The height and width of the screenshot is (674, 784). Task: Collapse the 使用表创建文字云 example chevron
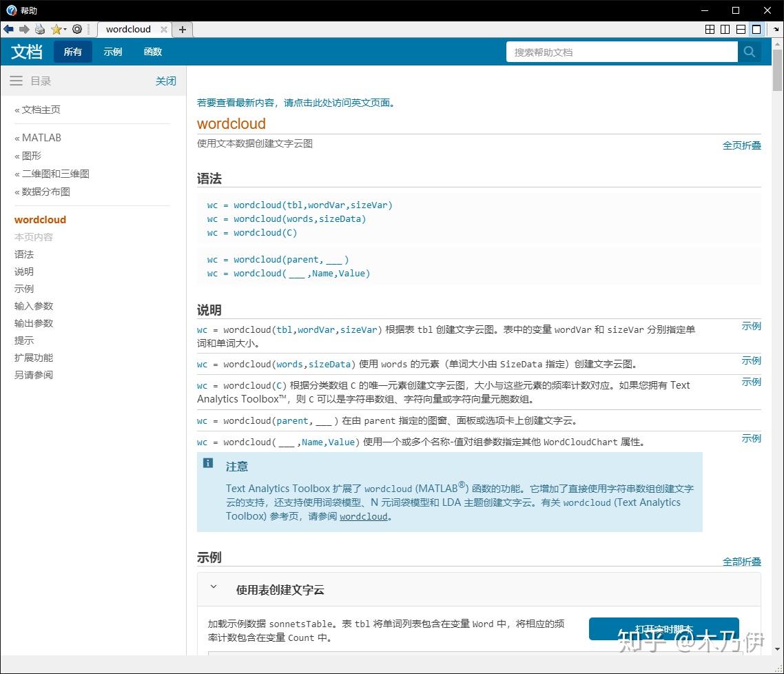tap(214, 586)
